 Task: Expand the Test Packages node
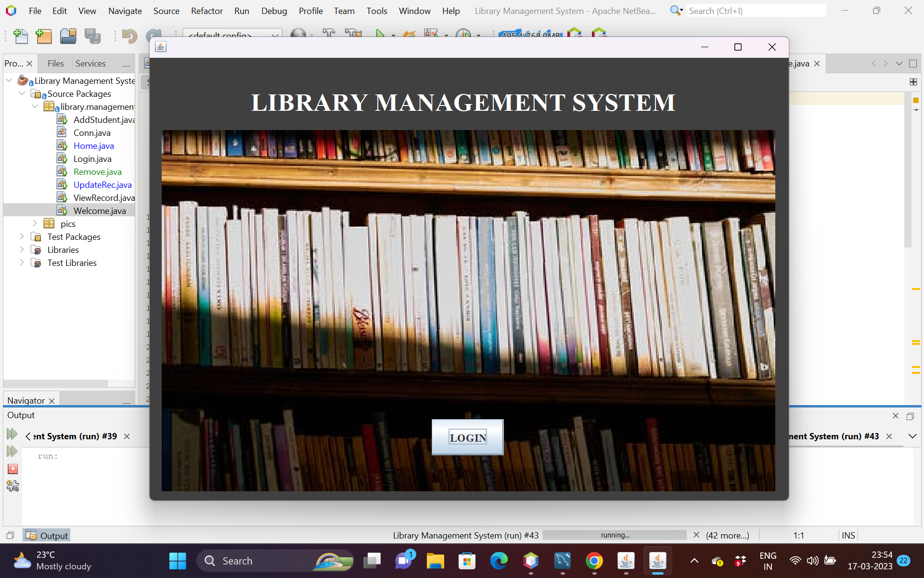click(22, 236)
